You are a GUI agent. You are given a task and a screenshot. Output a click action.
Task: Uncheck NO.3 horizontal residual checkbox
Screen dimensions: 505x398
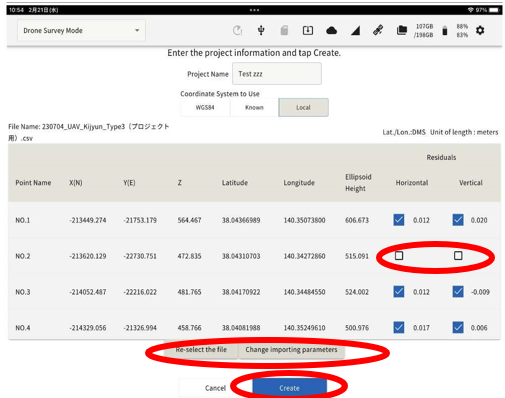[399, 292]
